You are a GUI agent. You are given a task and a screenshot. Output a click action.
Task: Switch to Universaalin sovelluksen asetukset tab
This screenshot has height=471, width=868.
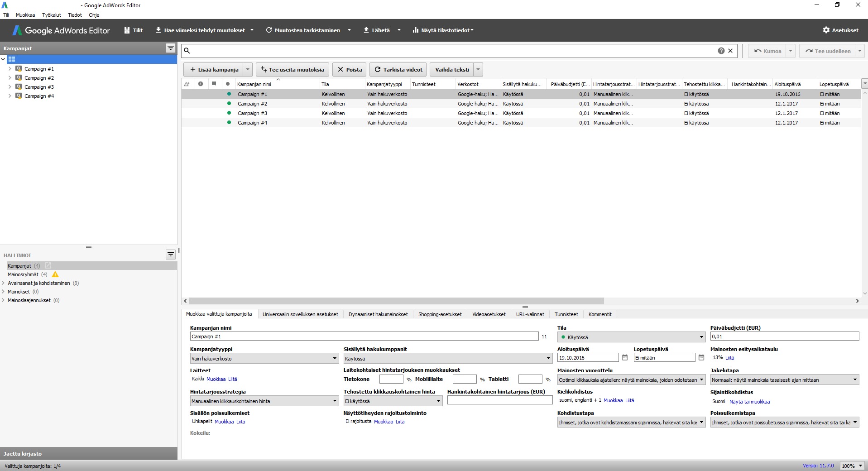coord(300,314)
